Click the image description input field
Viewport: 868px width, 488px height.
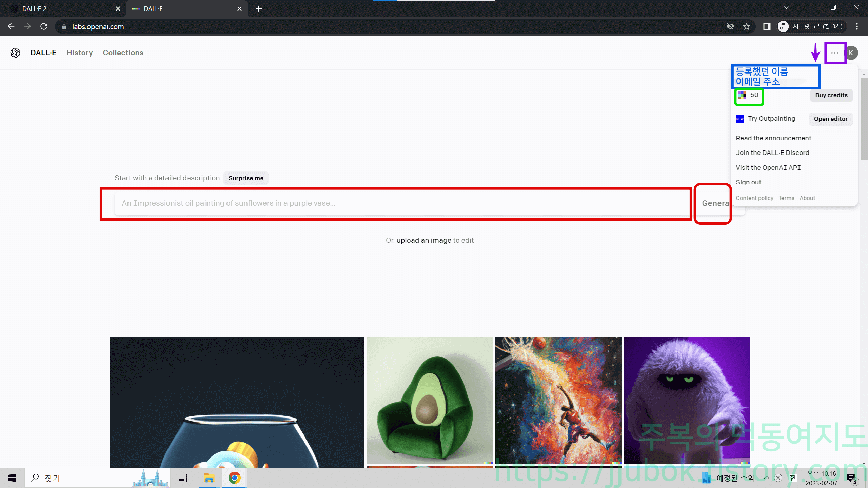[x=400, y=203]
